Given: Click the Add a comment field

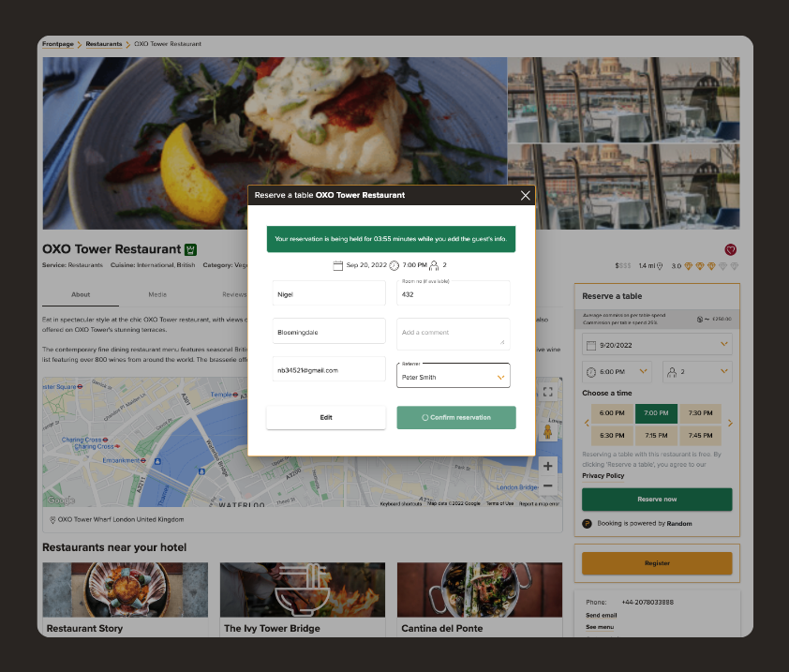Looking at the screenshot, I should coord(453,334).
